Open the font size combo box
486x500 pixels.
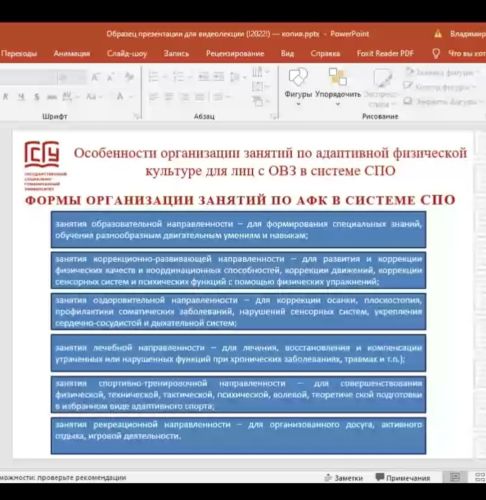tap(72, 77)
